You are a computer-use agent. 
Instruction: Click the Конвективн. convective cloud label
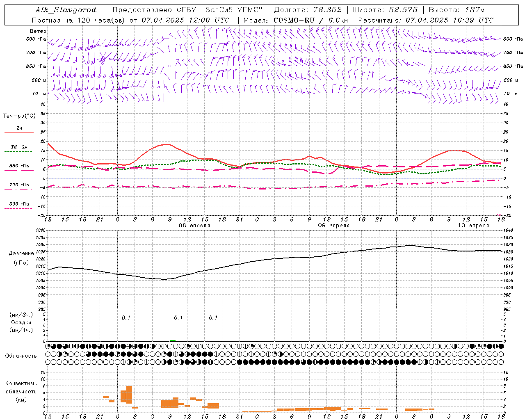click(x=21, y=383)
